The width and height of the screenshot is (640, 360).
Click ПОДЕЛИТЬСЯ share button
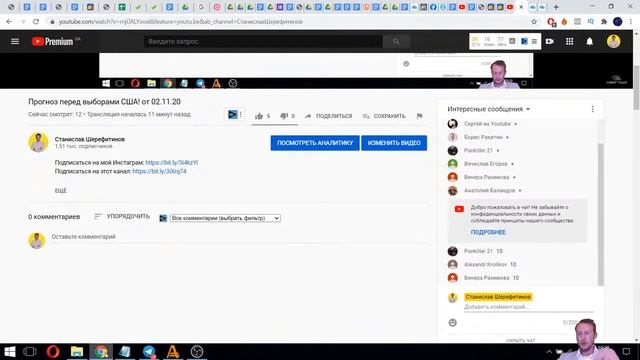point(328,116)
